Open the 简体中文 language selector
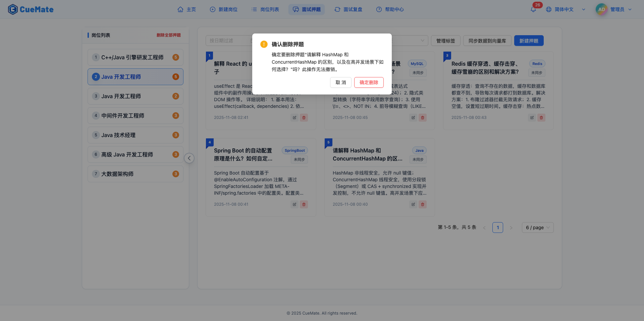Screen dimensions: 644x321 565,9
